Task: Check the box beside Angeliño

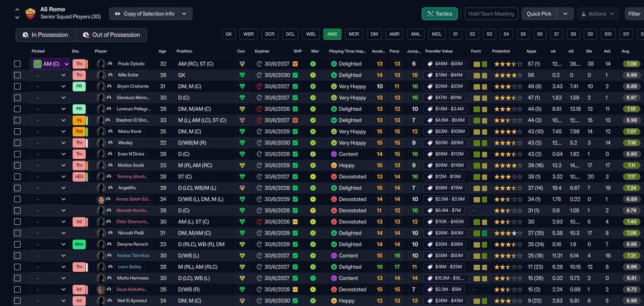Action: point(18,188)
